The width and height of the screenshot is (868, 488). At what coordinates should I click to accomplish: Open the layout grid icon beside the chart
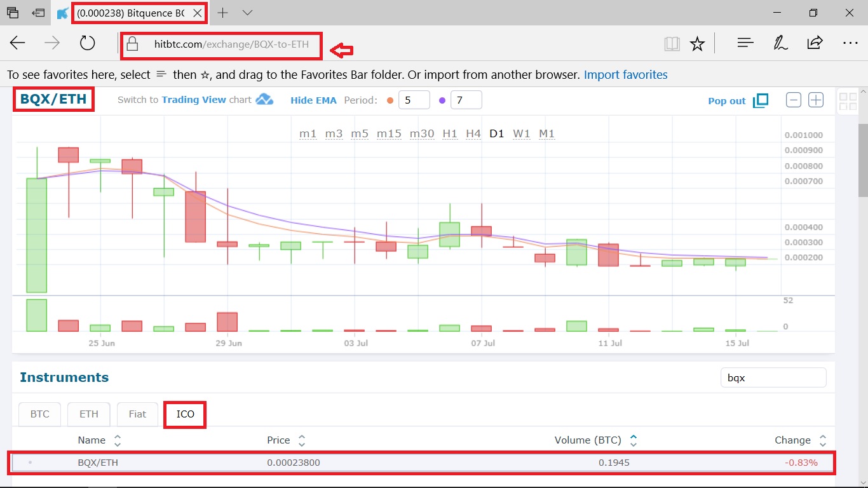[x=848, y=102]
